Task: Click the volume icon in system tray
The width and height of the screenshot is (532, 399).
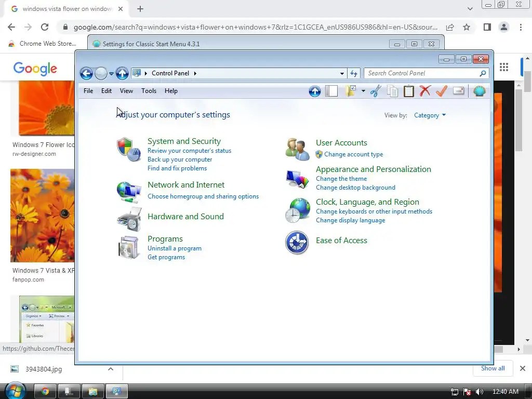Action: [x=479, y=392]
